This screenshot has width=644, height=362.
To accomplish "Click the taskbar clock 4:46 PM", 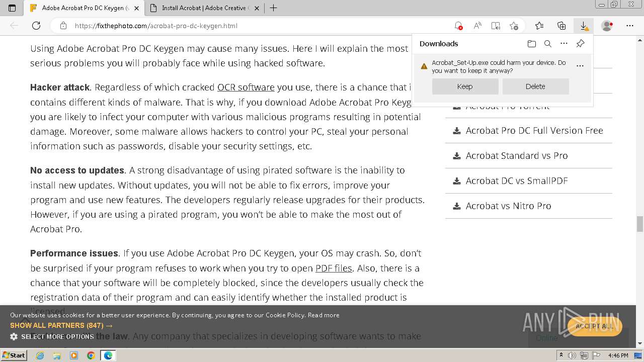I will click(x=618, y=355).
